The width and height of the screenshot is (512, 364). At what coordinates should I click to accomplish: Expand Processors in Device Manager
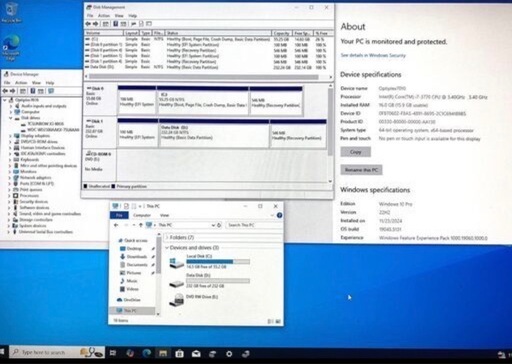tap(10, 196)
